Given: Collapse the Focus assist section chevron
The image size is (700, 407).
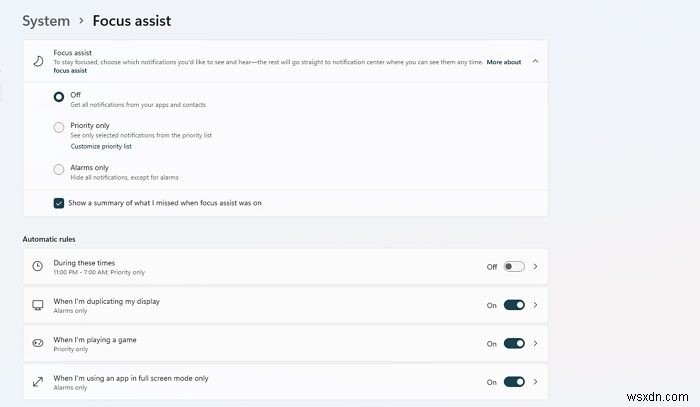Looking at the screenshot, I should click(x=535, y=61).
